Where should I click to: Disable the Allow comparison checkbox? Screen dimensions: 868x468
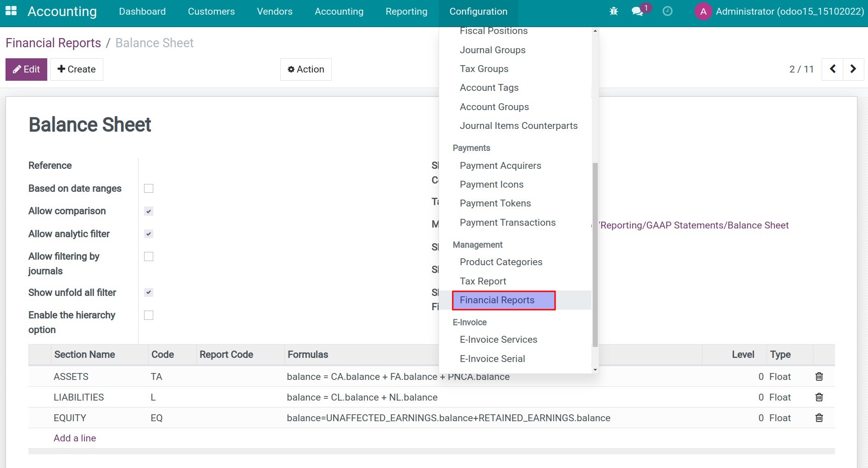pos(148,211)
